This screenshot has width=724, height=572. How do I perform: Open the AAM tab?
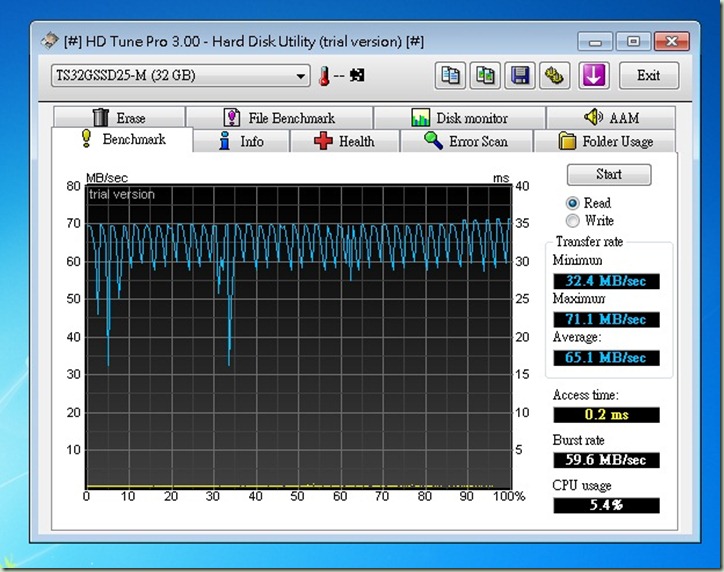pyautogui.click(x=611, y=117)
